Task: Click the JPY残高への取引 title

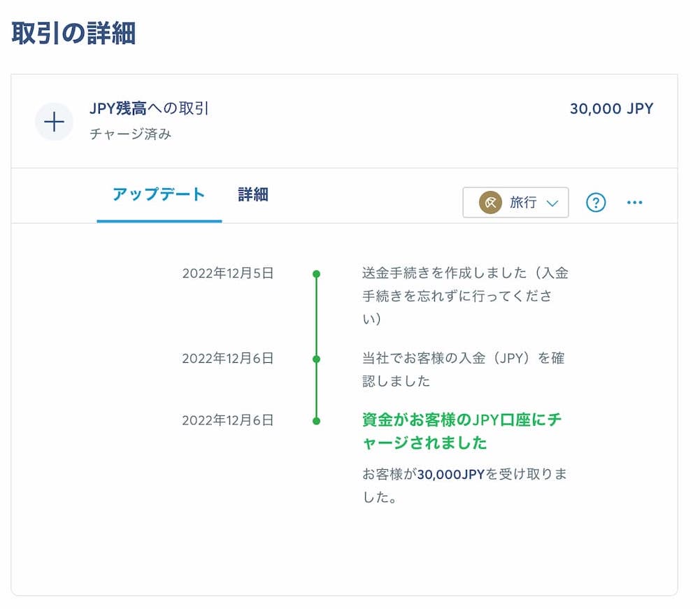Action: [x=149, y=108]
